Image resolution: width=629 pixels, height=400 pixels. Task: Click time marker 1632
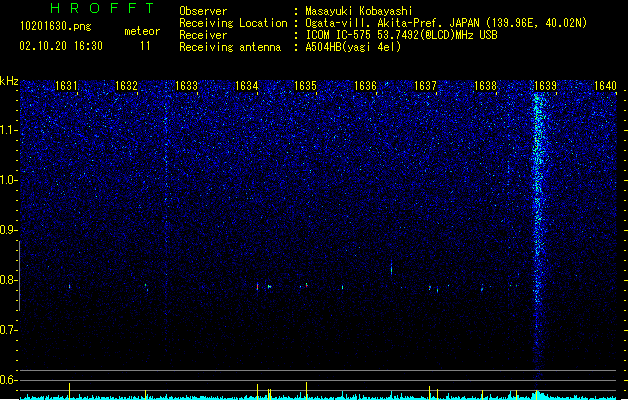click(126, 86)
